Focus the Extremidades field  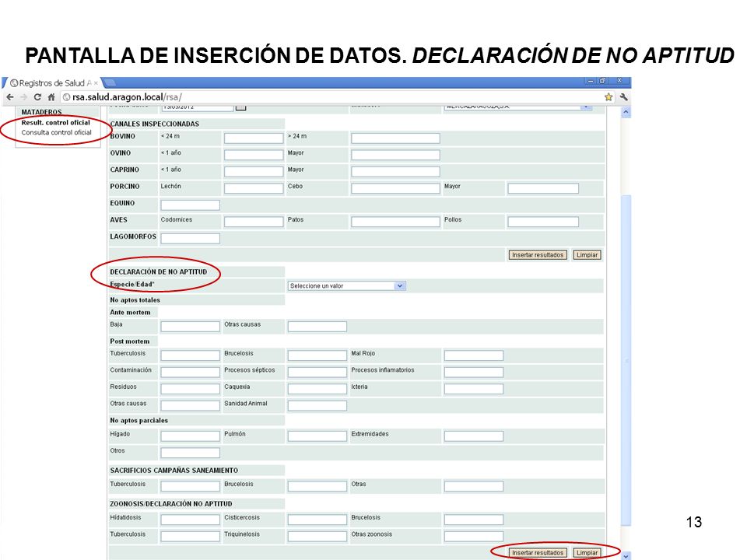pyautogui.click(x=474, y=436)
